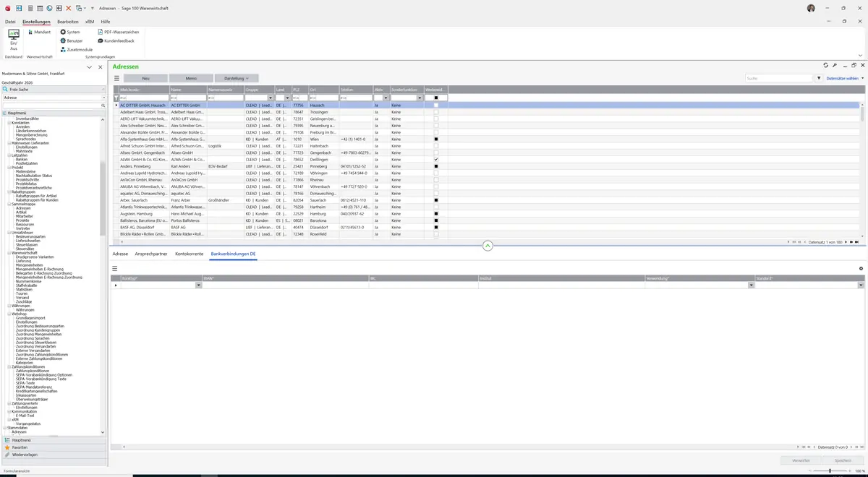868x477 pixels.
Task: Open Sonderfunktion filter dropdown
Action: (x=420, y=98)
